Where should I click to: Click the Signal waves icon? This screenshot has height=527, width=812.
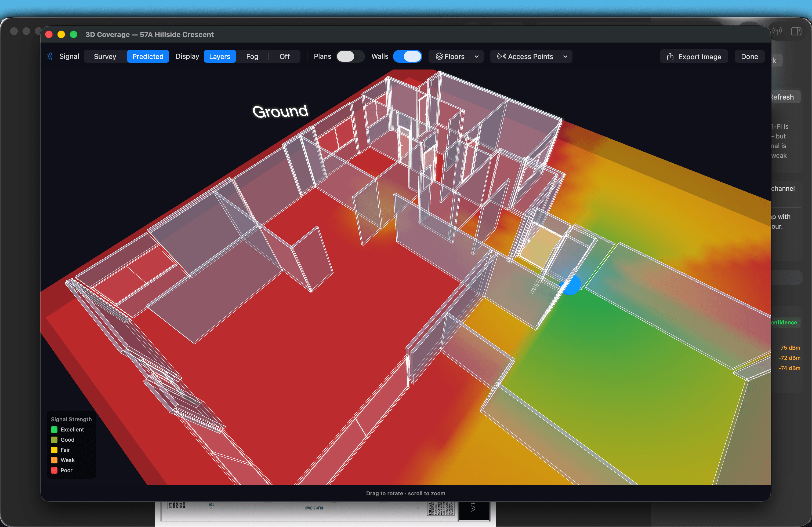[50, 56]
